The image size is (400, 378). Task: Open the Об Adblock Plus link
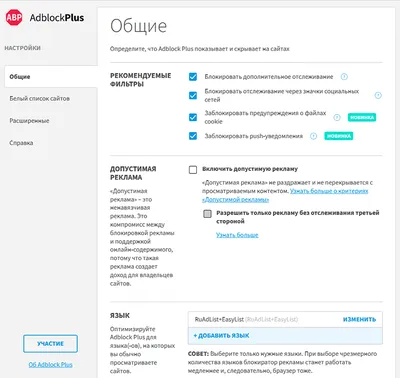point(50,365)
